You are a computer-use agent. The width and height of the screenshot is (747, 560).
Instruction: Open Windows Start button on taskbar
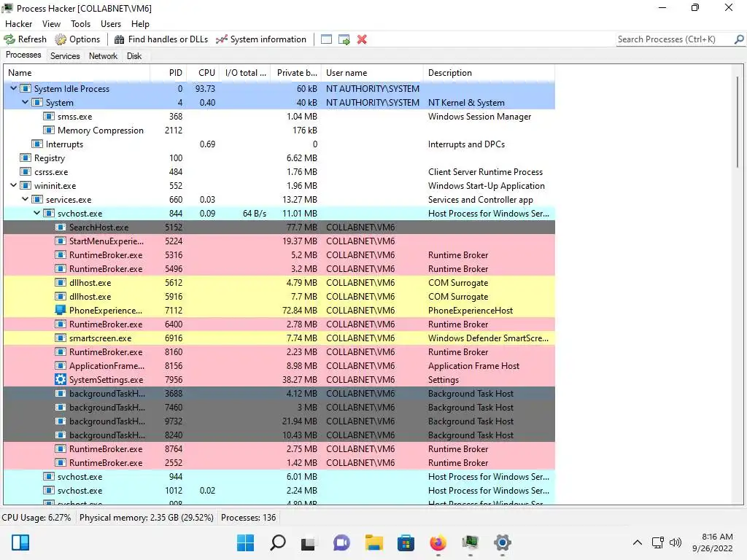pos(245,542)
